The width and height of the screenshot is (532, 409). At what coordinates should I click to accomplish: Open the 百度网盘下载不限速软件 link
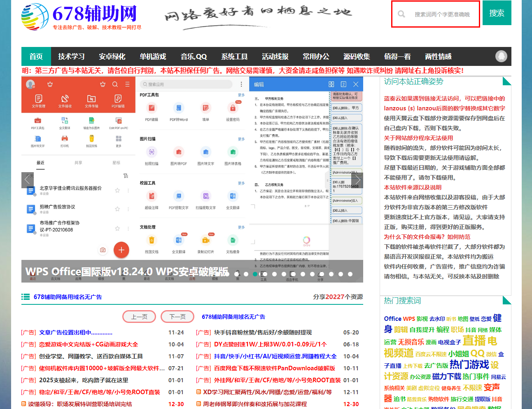pyautogui.click(x=275, y=369)
